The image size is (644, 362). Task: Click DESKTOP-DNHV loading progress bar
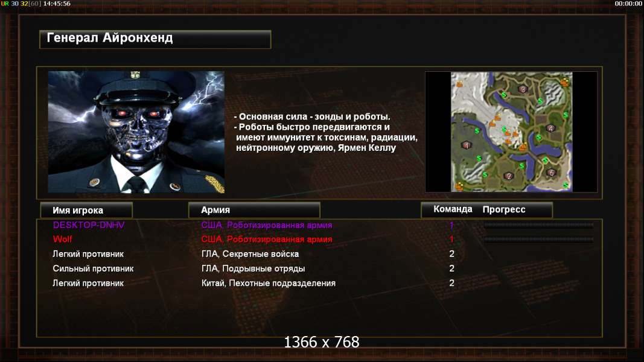point(538,225)
